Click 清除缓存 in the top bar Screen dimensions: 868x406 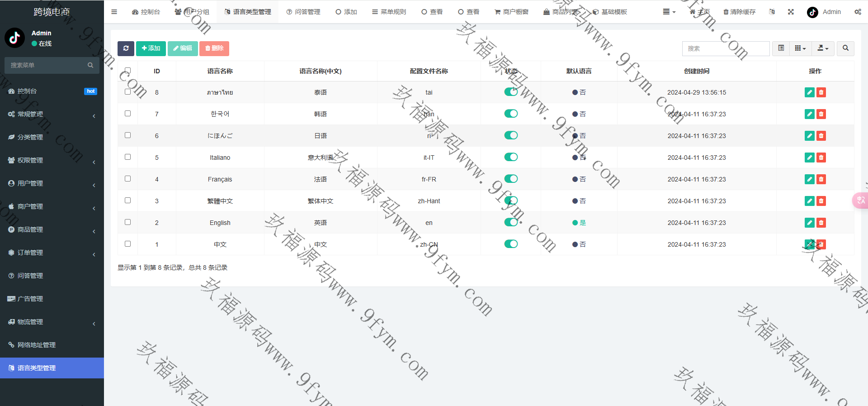pyautogui.click(x=739, y=12)
